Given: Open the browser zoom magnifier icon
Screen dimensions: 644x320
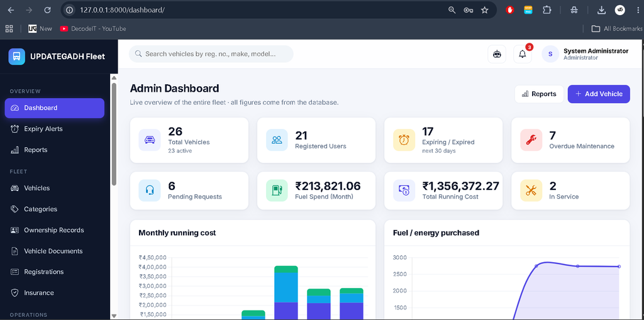Looking at the screenshot, I should [452, 10].
